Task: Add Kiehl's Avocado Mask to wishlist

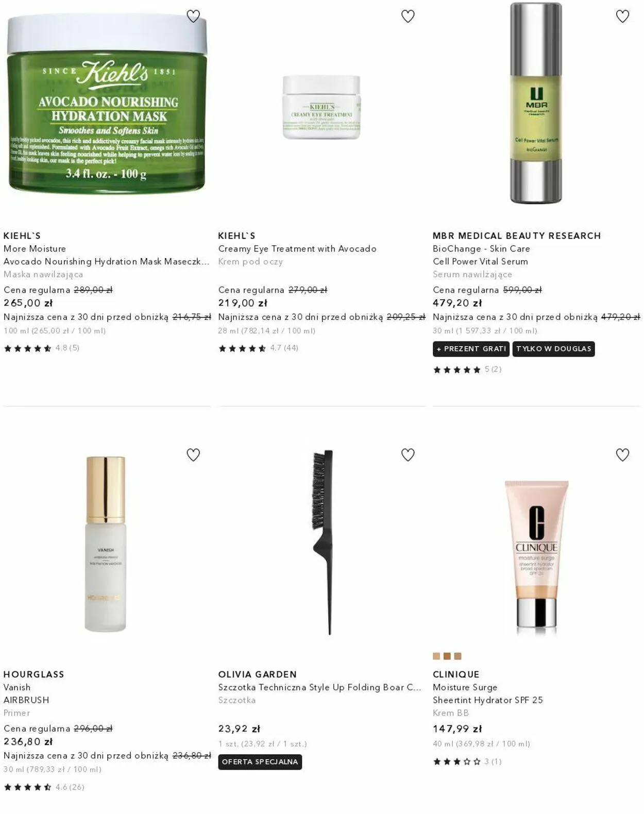Action: (x=193, y=16)
